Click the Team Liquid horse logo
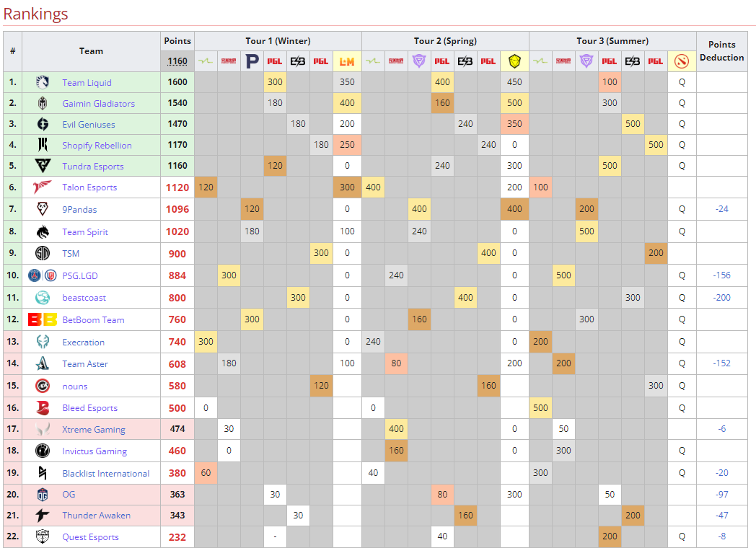756x548 pixels. pyautogui.click(x=43, y=82)
